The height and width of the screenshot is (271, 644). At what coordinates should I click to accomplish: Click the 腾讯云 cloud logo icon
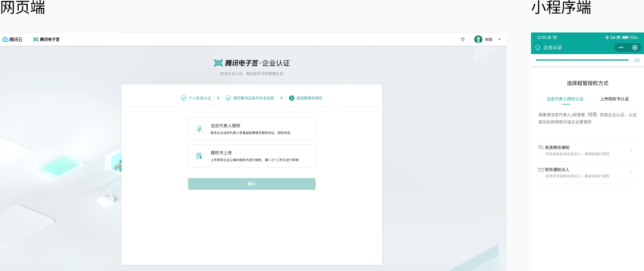click(x=5, y=40)
